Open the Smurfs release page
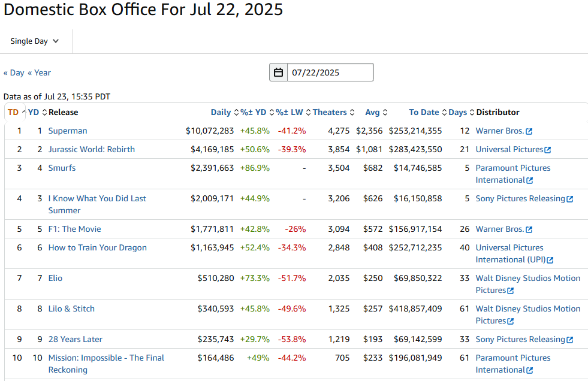This screenshot has height=381, width=588. 62,168
